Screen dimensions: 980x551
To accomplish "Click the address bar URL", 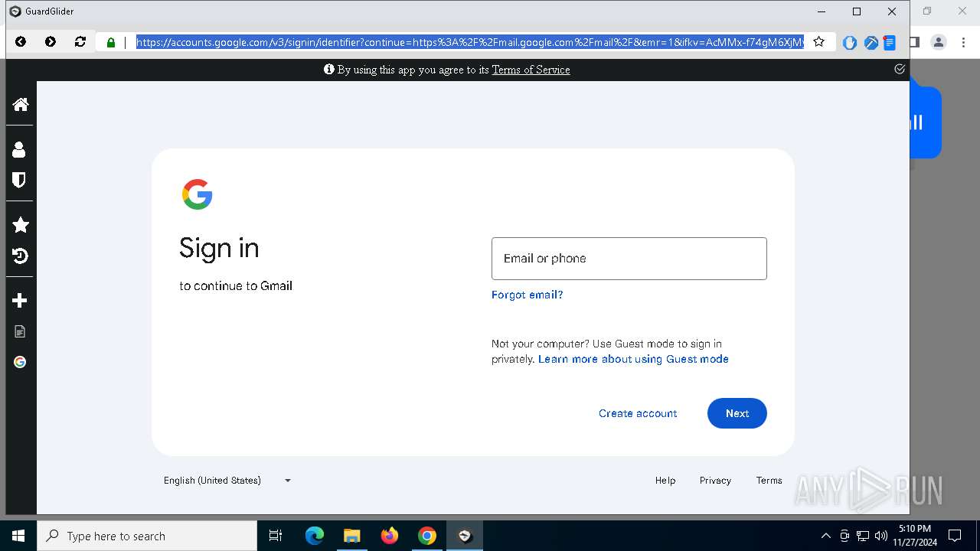I will [470, 42].
